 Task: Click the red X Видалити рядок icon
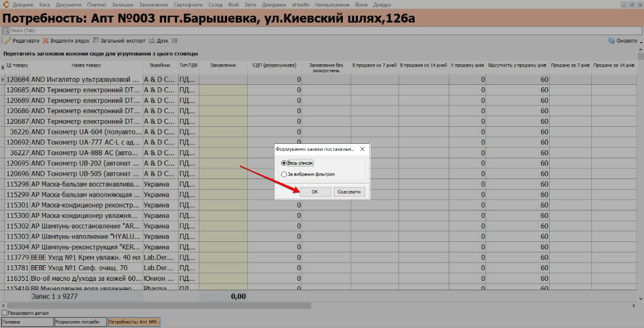[x=45, y=41]
